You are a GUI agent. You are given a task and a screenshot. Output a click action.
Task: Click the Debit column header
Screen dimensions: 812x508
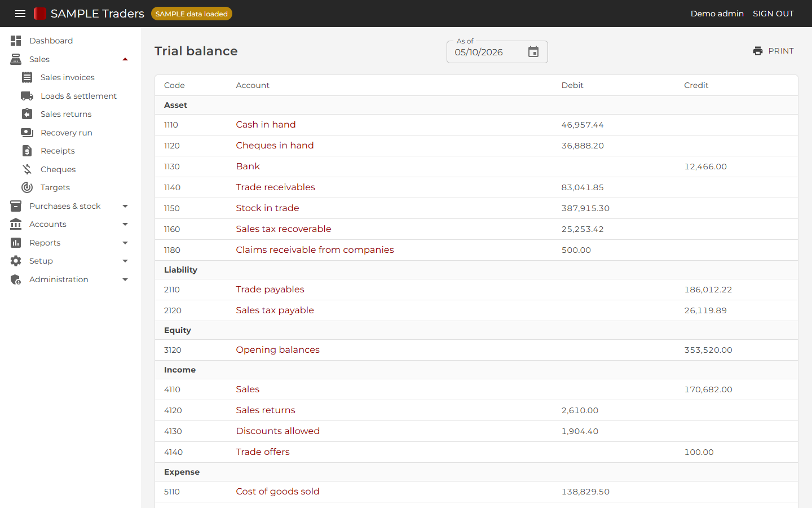tap(572, 85)
